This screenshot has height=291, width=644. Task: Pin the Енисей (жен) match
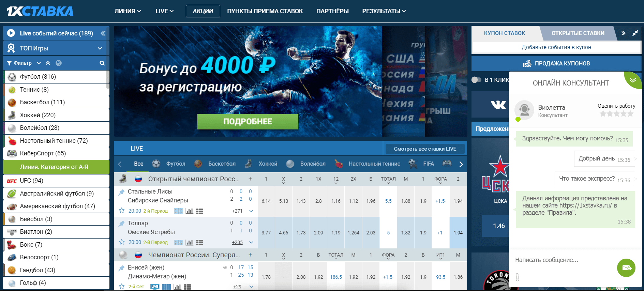point(121,268)
